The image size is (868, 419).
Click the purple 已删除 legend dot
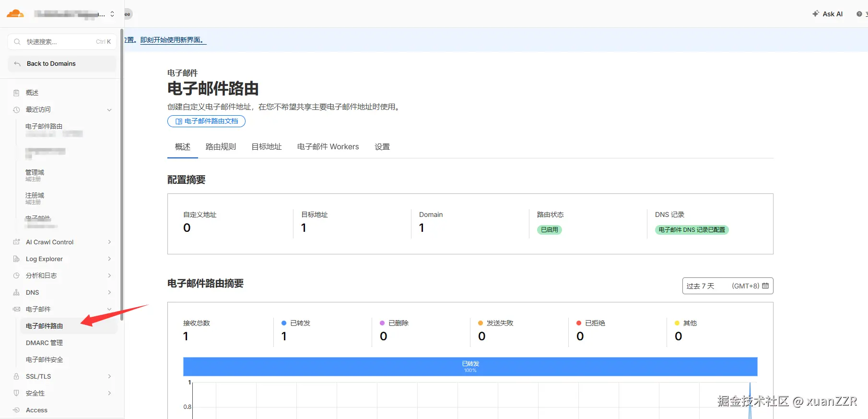coord(382,323)
